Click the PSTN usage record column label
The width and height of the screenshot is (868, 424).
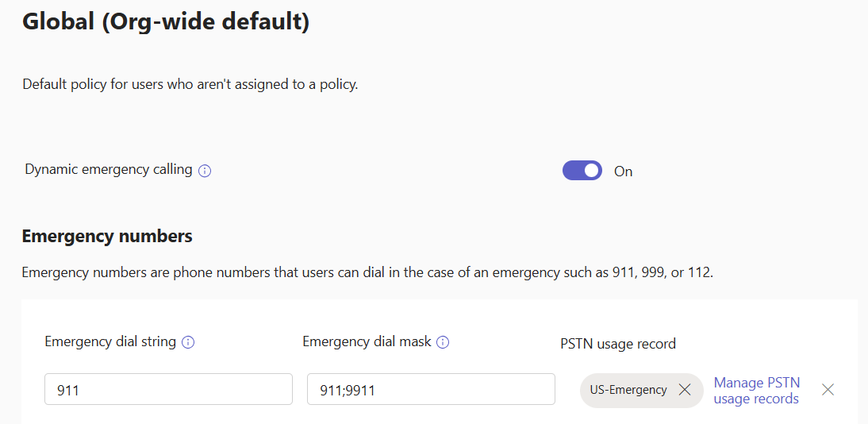click(618, 344)
